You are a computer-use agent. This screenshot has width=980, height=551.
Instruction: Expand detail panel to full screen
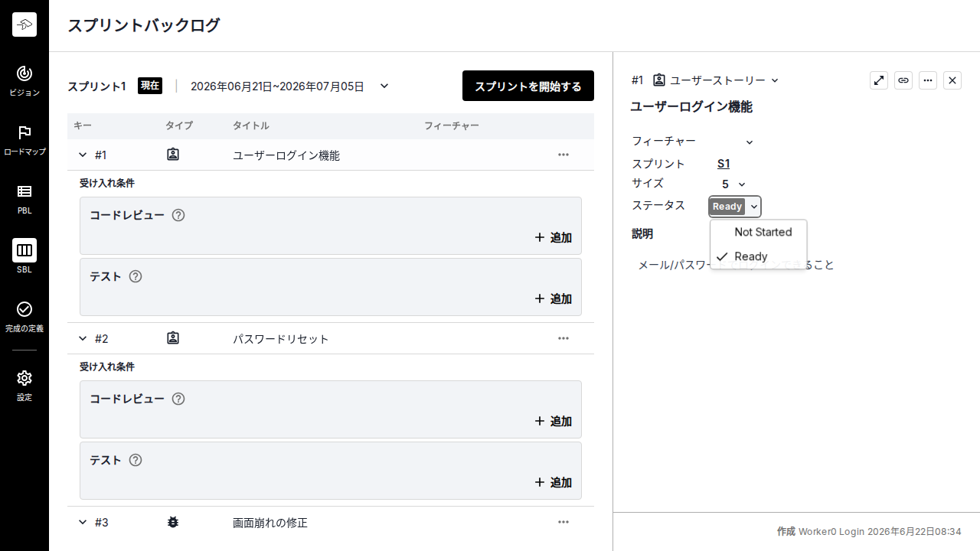(x=879, y=80)
